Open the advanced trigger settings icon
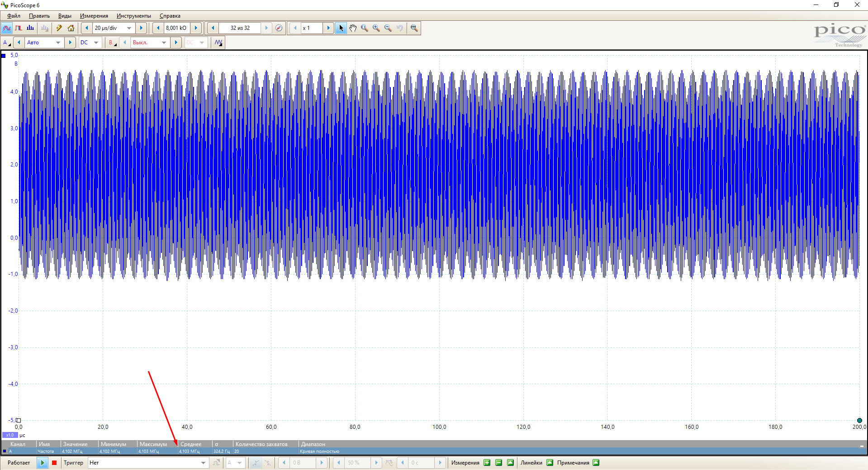 click(x=217, y=463)
